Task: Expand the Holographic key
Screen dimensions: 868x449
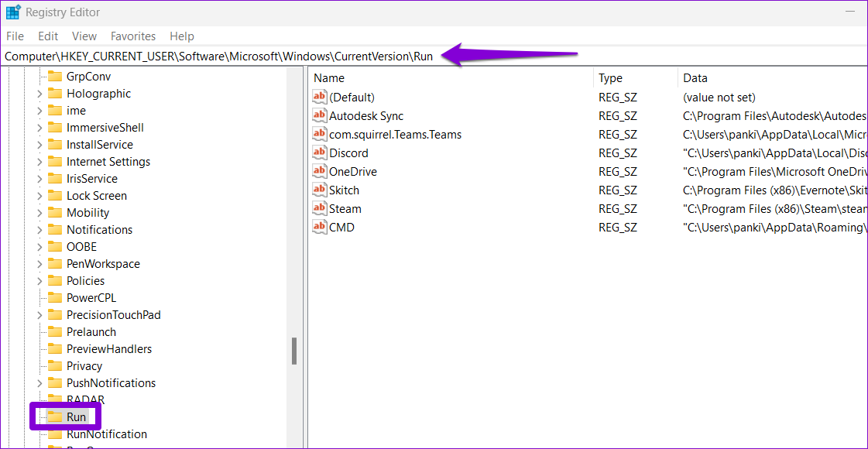Action: click(x=39, y=93)
